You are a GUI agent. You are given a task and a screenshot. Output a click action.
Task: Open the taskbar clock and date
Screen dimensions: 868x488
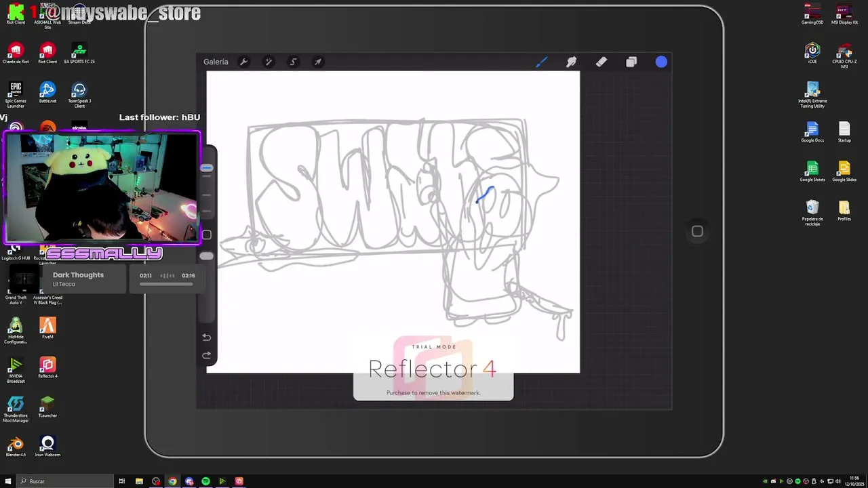tap(854, 481)
